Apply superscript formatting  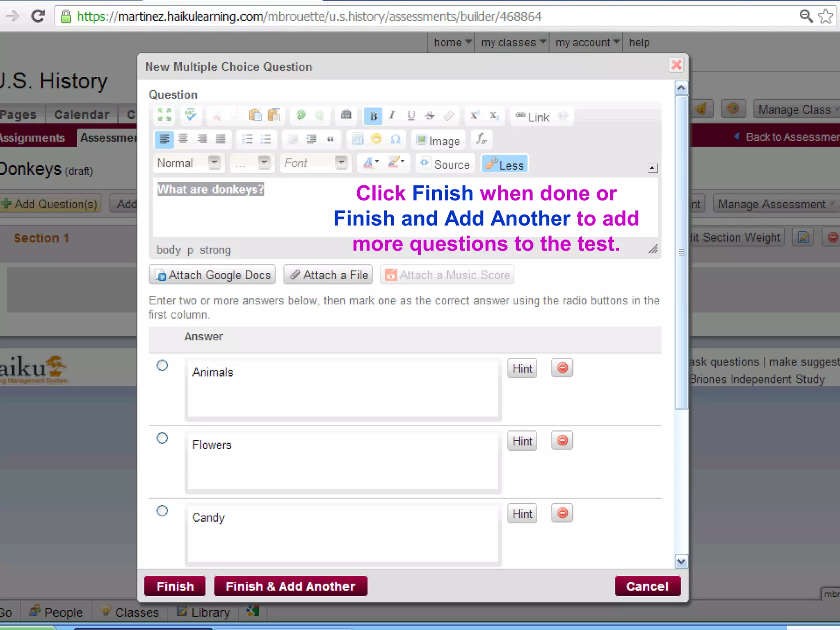click(x=475, y=115)
